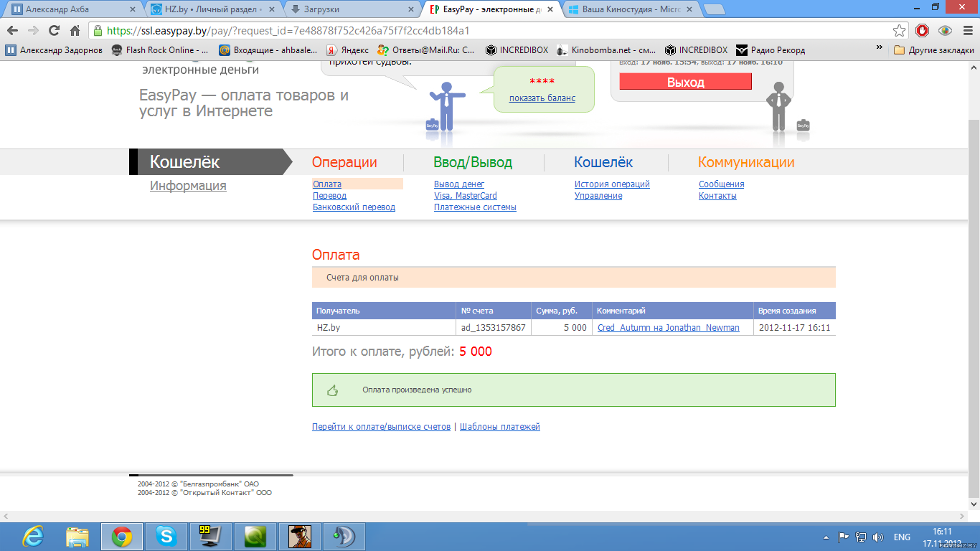Click the creation time 2012-11-17 16:11

794,328
